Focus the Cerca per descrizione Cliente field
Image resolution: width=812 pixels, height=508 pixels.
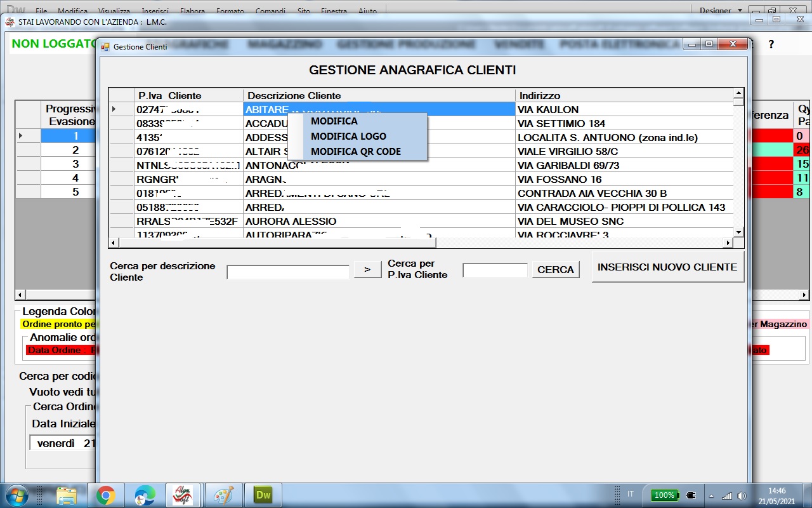point(288,272)
